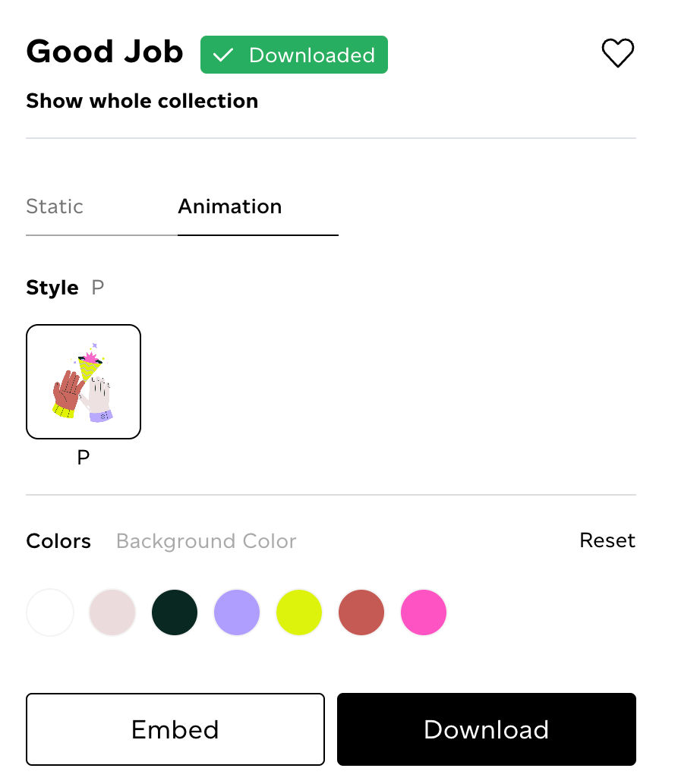Choose the pale pink color swatch
Viewport: 678px width, 784px height.
(112, 612)
